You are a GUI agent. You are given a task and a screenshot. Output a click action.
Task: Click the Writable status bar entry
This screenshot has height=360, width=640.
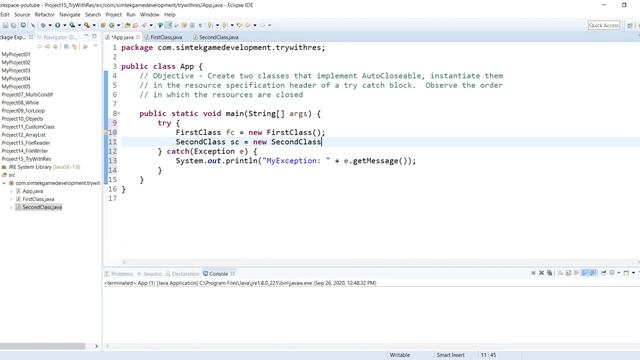400,355
